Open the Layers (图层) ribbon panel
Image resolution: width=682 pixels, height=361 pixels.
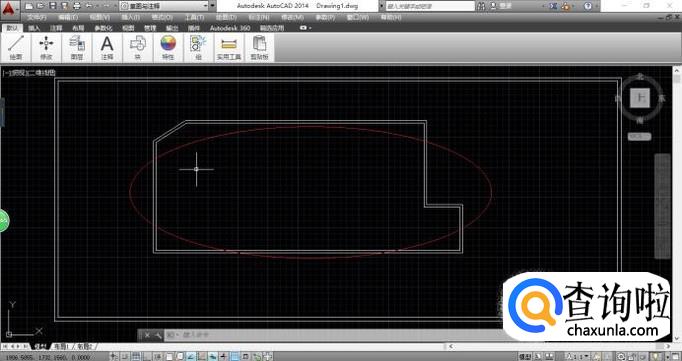click(77, 47)
